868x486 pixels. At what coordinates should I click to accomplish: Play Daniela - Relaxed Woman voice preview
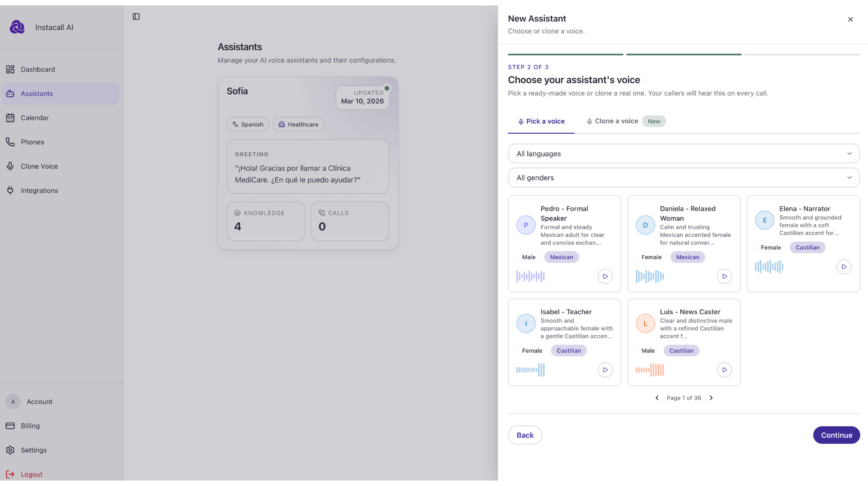point(724,276)
